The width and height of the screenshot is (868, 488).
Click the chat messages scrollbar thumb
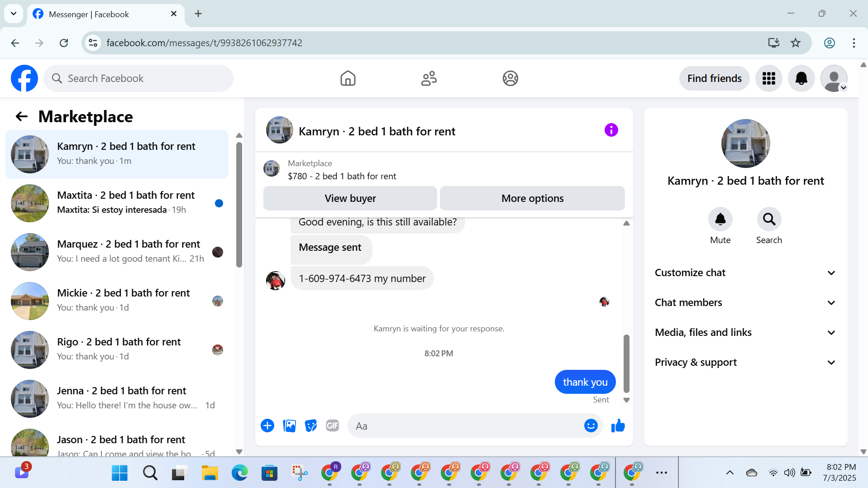pyautogui.click(x=626, y=364)
